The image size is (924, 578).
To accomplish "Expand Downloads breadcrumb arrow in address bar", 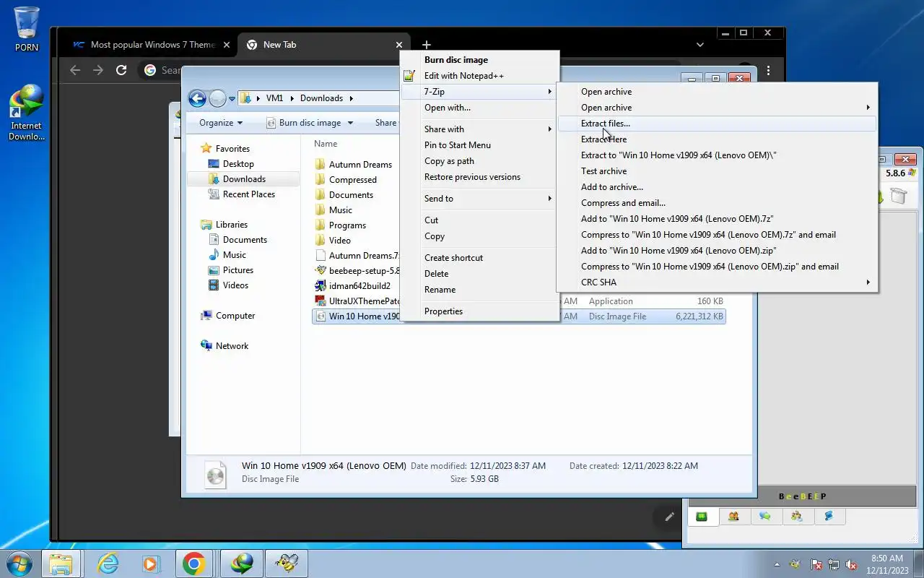I will click(352, 98).
